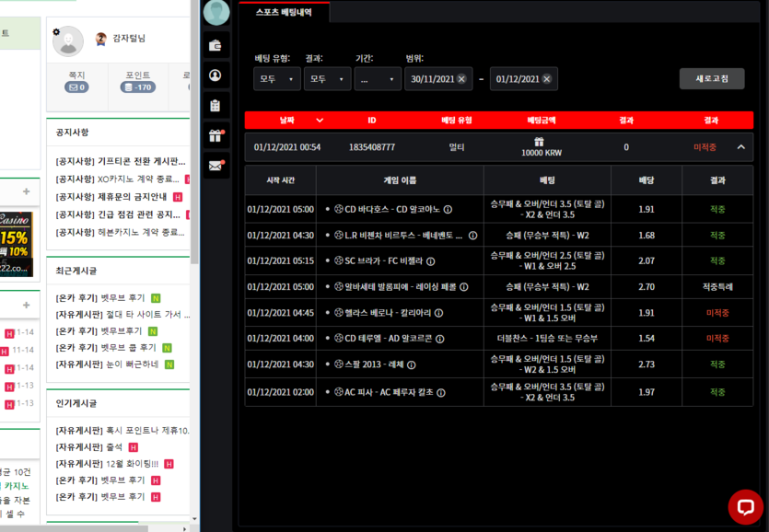Click the 인기게시글 section heading

tap(76, 403)
